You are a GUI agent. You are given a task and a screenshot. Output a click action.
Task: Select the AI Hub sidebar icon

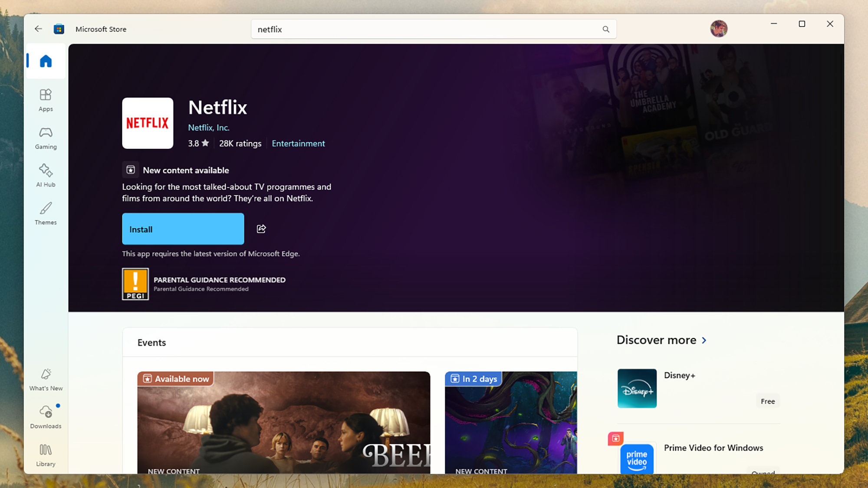tap(45, 175)
